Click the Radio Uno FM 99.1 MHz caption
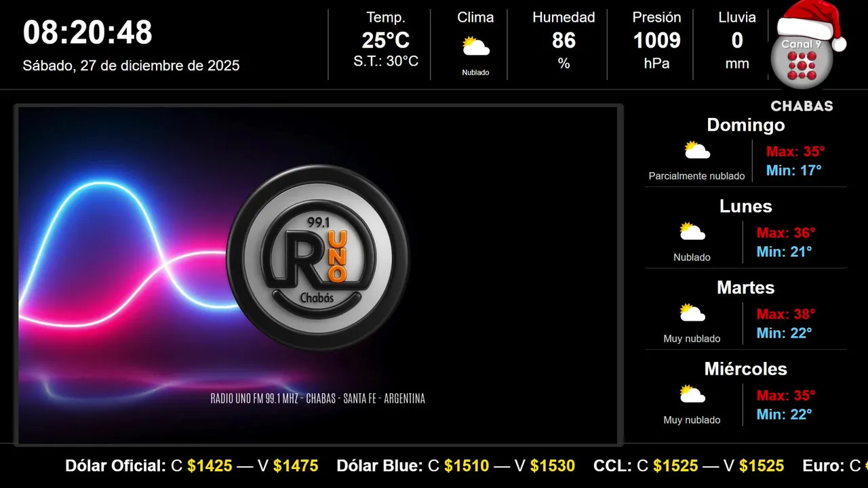Viewport: 868px width, 488px height. pyautogui.click(x=318, y=399)
